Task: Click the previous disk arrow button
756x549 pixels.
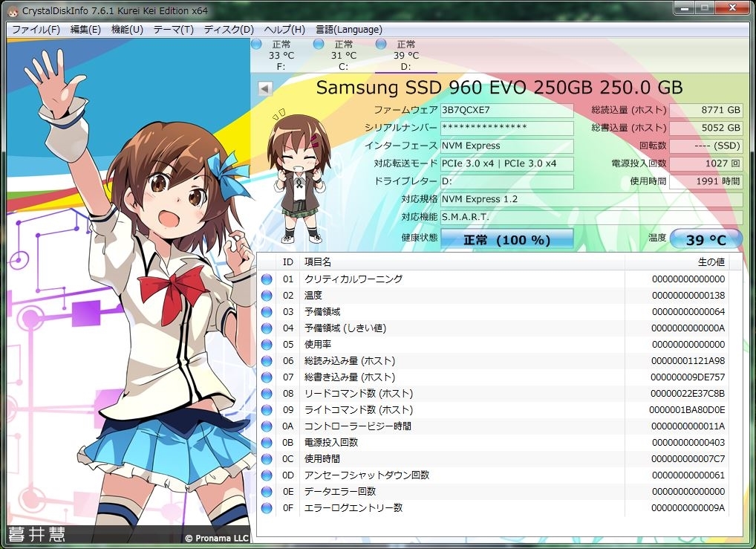Action: (x=264, y=88)
